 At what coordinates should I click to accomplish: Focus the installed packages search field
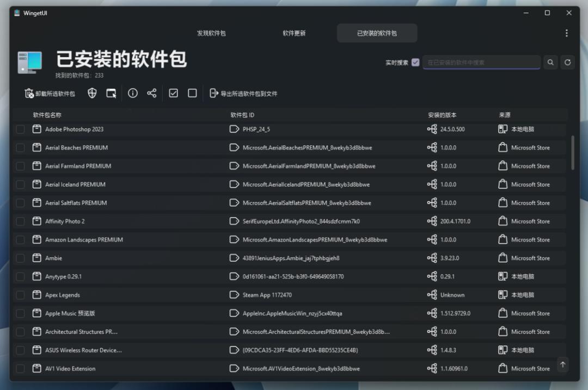pyautogui.click(x=481, y=63)
